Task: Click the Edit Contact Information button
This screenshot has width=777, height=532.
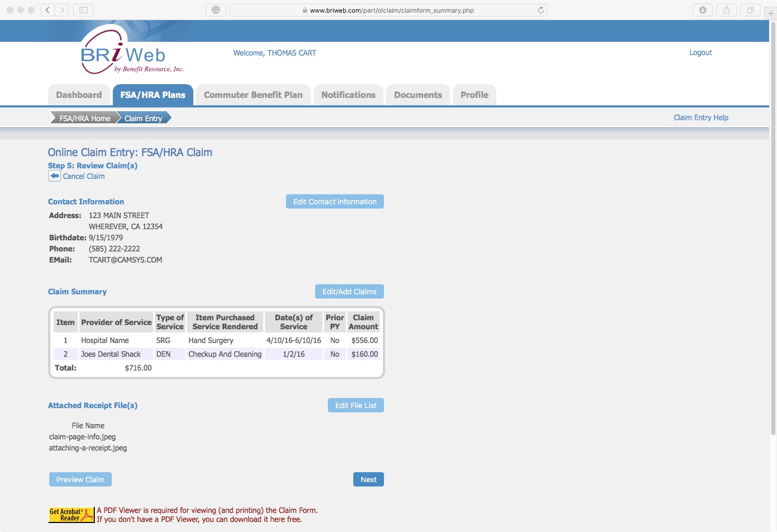Action: pyautogui.click(x=334, y=201)
